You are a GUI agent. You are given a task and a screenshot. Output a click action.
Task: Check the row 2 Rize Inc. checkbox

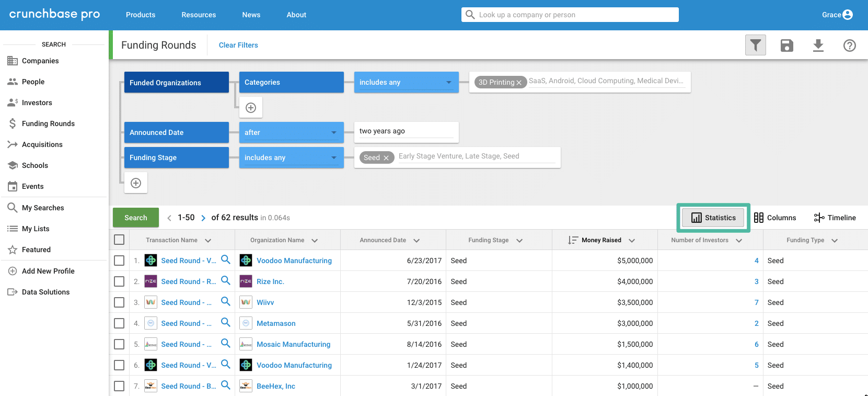point(119,281)
